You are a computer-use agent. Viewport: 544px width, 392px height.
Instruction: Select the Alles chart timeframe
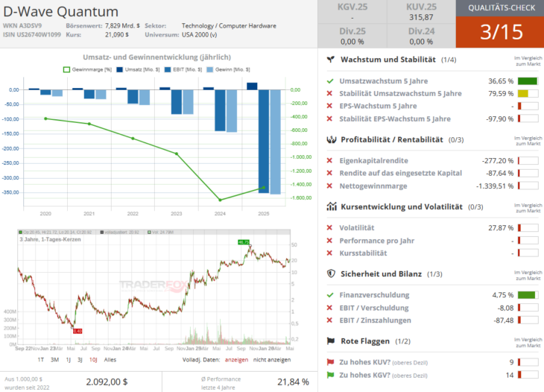110,360
